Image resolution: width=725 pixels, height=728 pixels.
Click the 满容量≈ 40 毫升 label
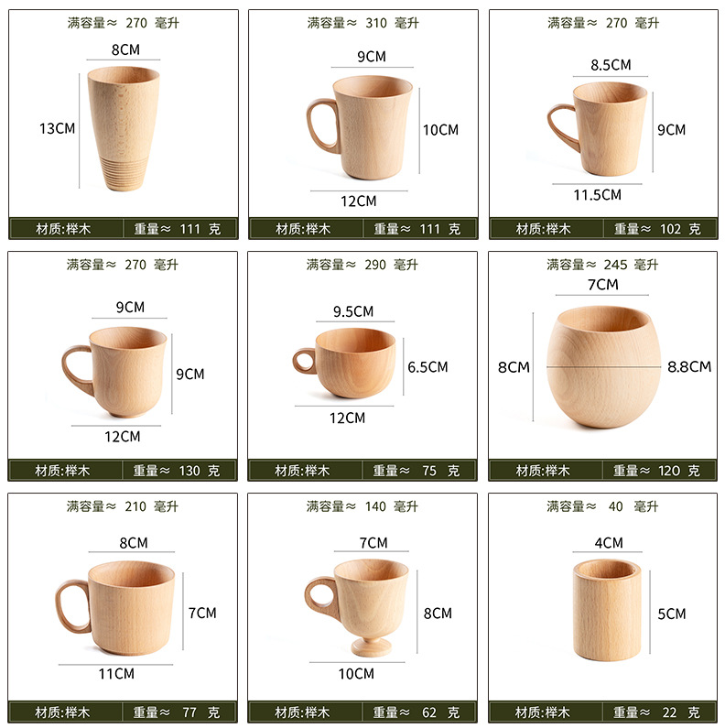[x=602, y=506]
